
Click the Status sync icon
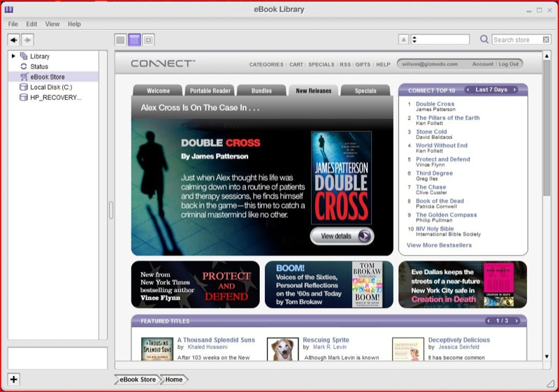pyautogui.click(x=24, y=66)
